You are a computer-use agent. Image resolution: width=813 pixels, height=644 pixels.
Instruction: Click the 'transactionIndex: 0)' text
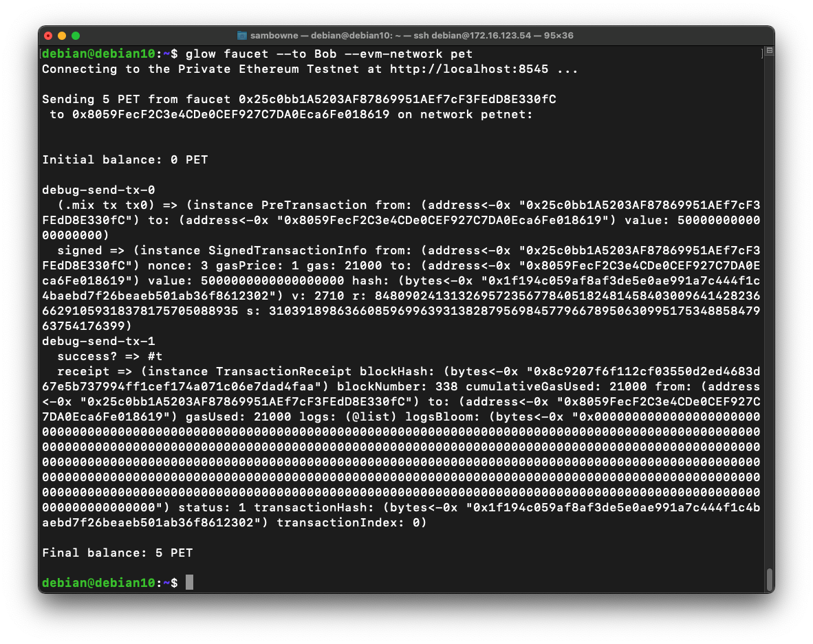351,522
